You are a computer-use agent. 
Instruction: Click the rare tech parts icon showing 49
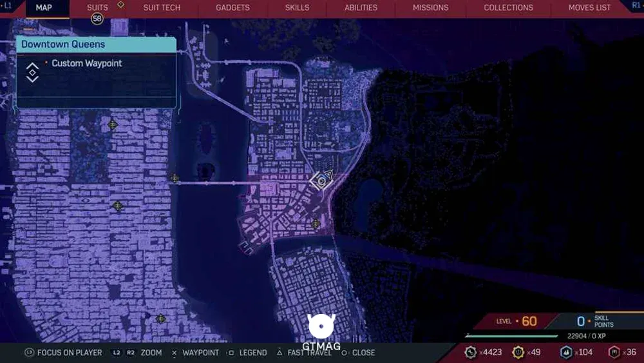[518, 352]
